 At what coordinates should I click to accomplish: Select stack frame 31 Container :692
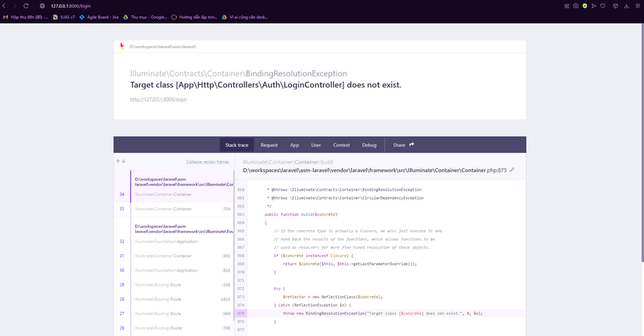[174, 256]
